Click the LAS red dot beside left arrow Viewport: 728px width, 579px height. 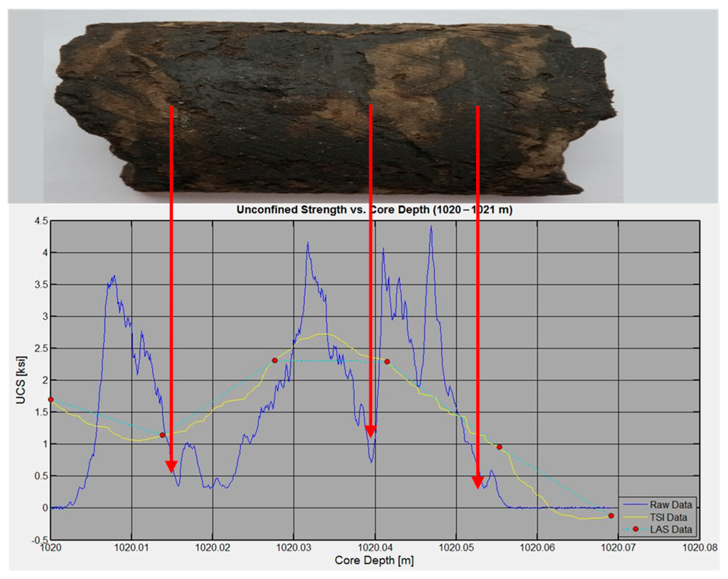163,435
